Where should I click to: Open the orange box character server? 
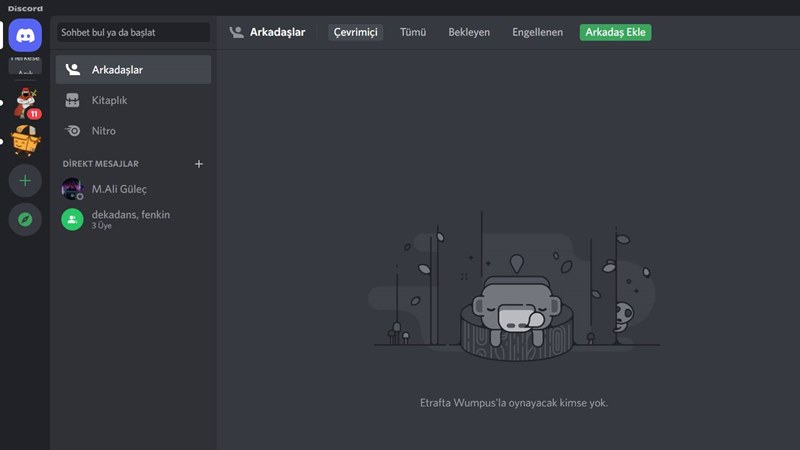(26, 140)
